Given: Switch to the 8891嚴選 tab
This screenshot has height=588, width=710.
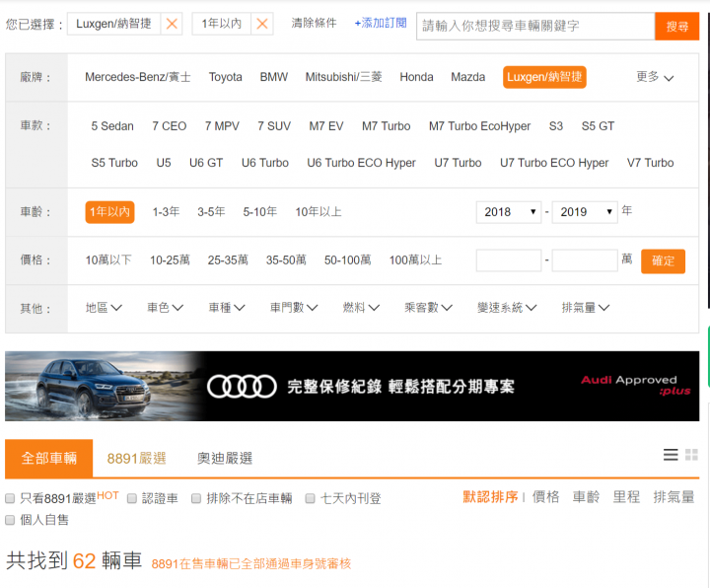Looking at the screenshot, I should point(136,459).
